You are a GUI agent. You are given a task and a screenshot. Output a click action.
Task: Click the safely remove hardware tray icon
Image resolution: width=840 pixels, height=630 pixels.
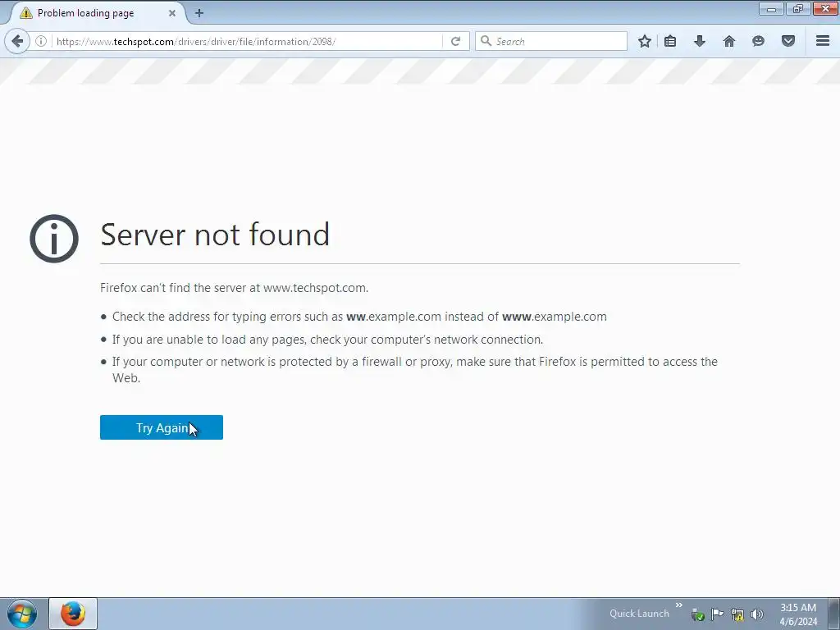click(x=697, y=614)
